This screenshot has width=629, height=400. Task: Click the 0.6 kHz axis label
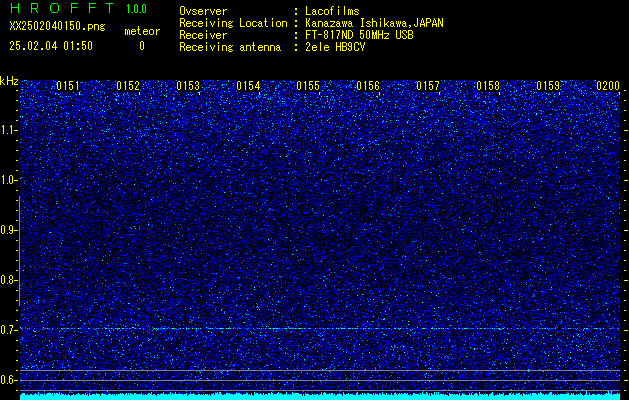point(8,380)
